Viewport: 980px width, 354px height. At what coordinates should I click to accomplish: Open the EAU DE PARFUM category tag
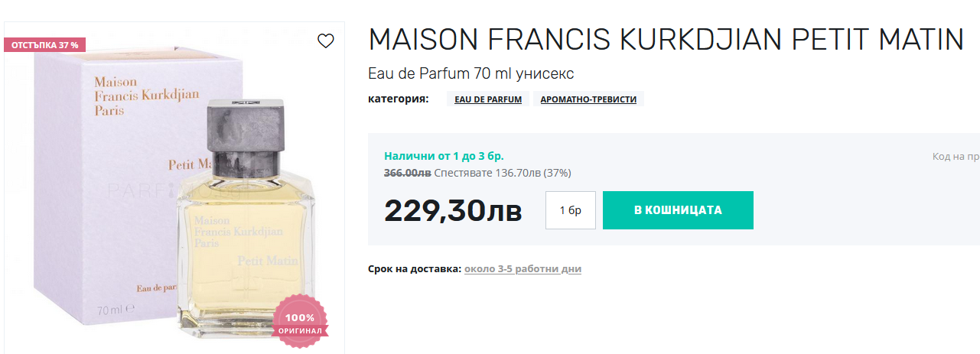pyautogui.click(x=487, y=99)
